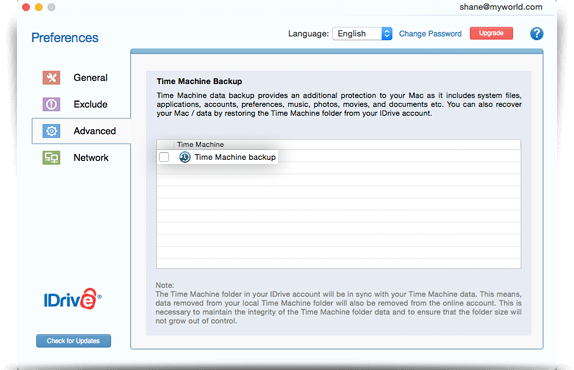Image resolution: width=574 pixels, height=370 pixels.
Task: Click the IDrive logo
Action: tap(72, 299)
